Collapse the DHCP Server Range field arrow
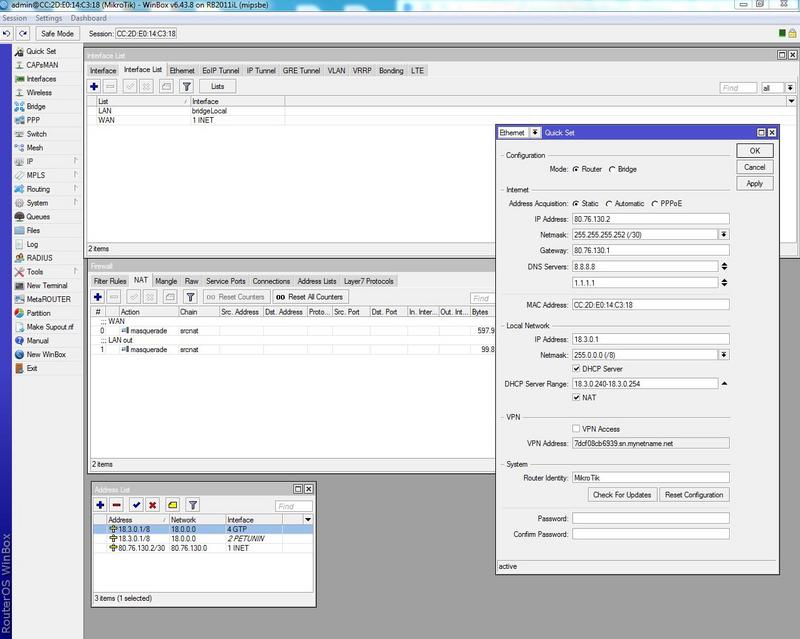 [724, 383]
